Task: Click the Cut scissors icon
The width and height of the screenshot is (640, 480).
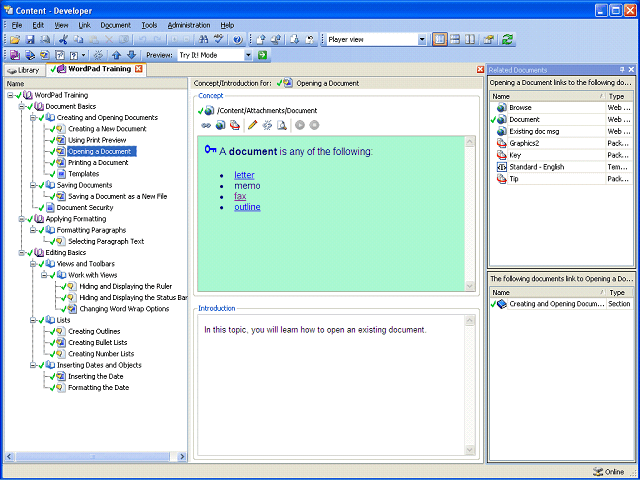Action: [x=63, y=40]
